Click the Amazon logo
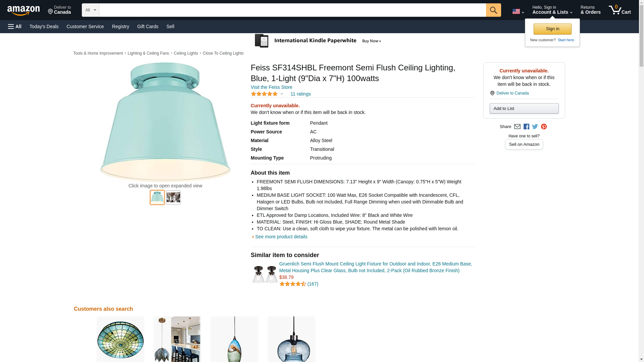Image resolution: width=644 pixels, height=362 pixels. (x=23, y=10)
